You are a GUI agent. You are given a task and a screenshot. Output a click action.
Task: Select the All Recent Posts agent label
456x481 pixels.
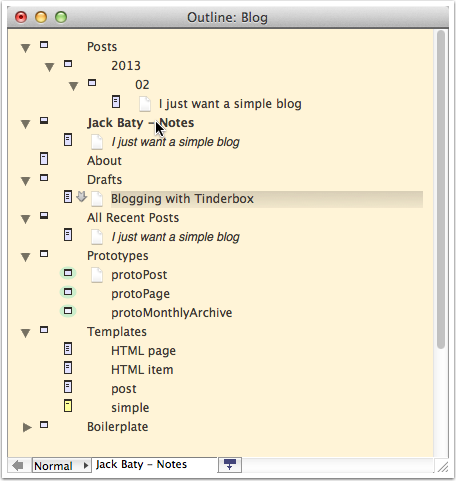(x=133, y=218)
